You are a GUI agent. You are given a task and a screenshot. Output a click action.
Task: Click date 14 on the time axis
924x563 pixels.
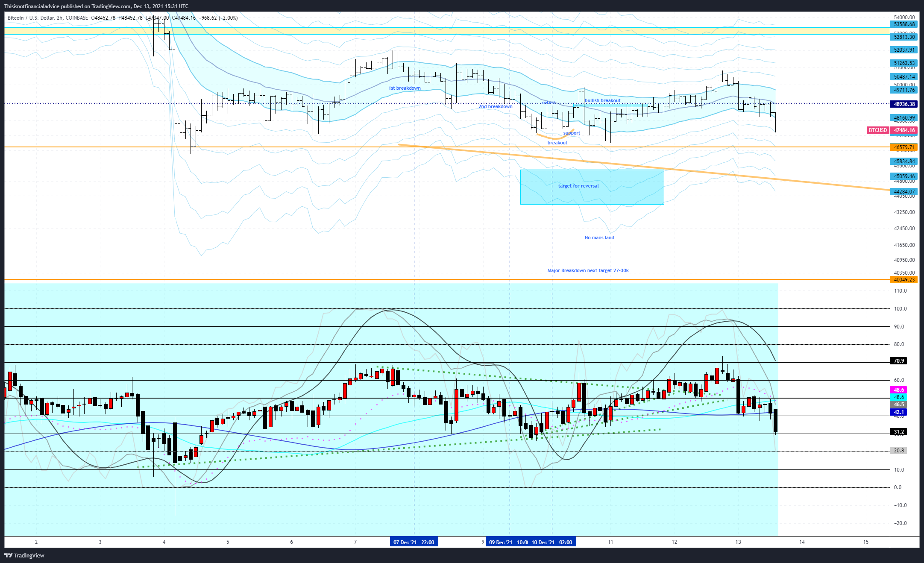[802, 542]
